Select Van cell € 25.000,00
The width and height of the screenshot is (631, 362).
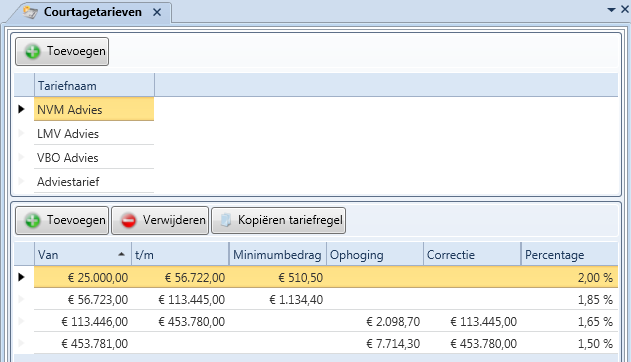83,278
